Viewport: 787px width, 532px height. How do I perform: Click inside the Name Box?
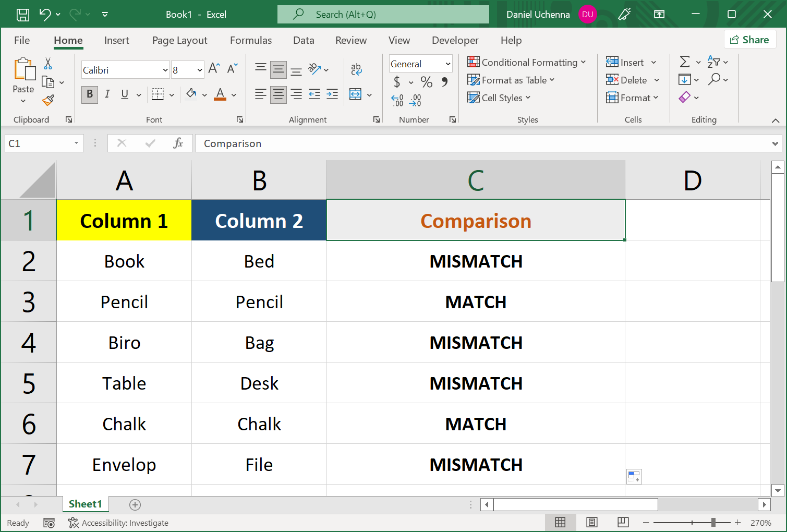tap(39, 143)
